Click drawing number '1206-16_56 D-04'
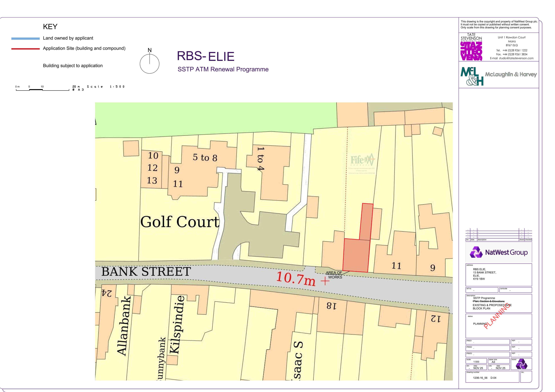This screenshot has width=555, height=392. click(x=484, y=378)
